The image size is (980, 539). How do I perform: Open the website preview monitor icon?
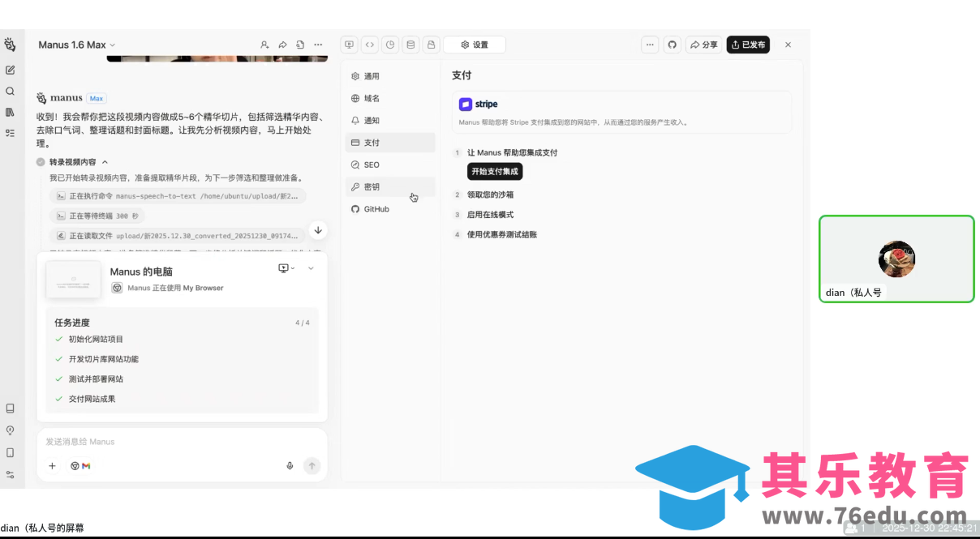point(349,45)
